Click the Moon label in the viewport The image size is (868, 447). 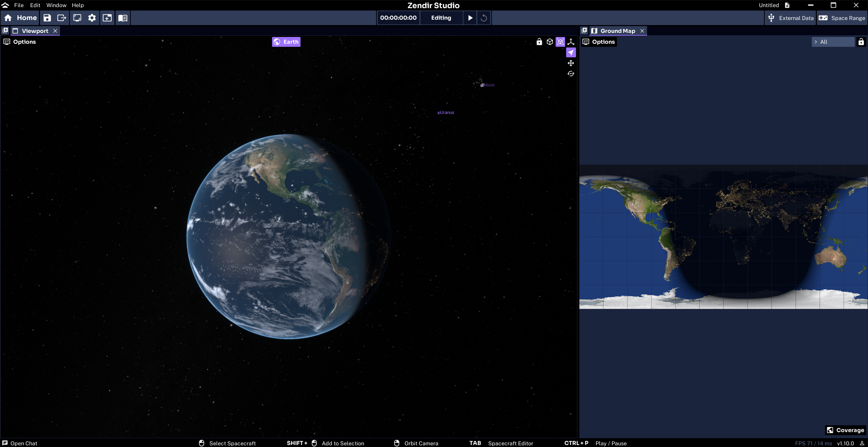point(489,85)
